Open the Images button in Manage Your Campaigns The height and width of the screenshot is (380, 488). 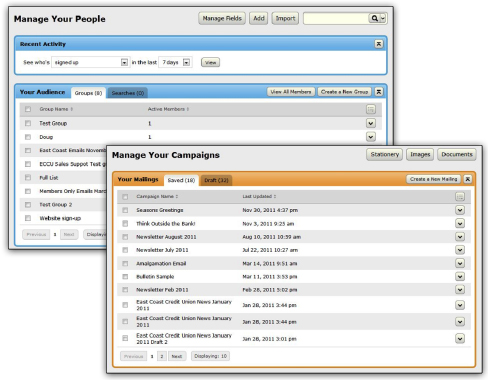click(420, 154)
